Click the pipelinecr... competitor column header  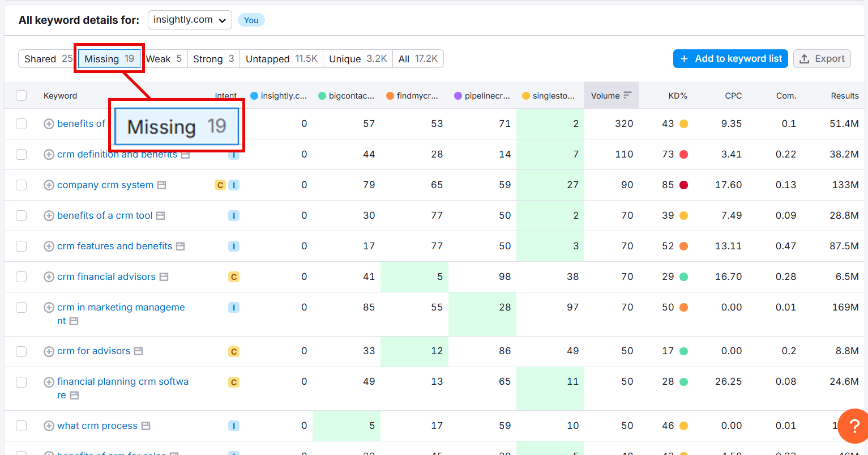[x=482, y=96]
